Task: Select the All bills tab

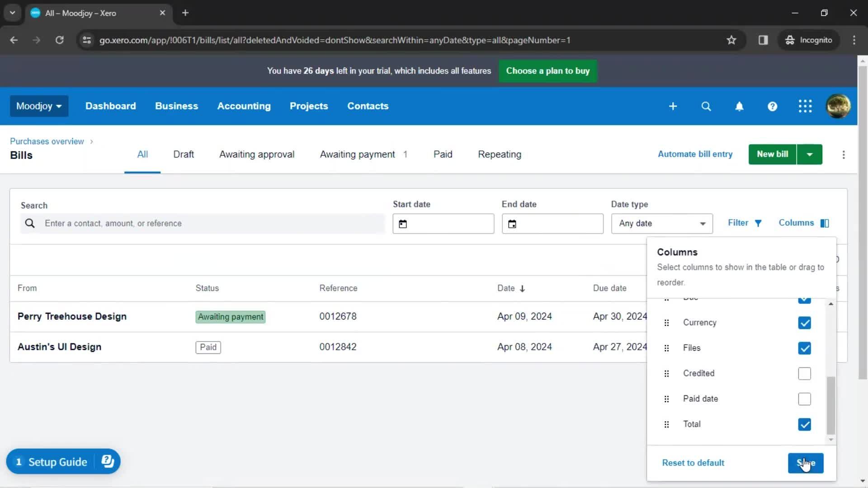Action: [142, 155]
